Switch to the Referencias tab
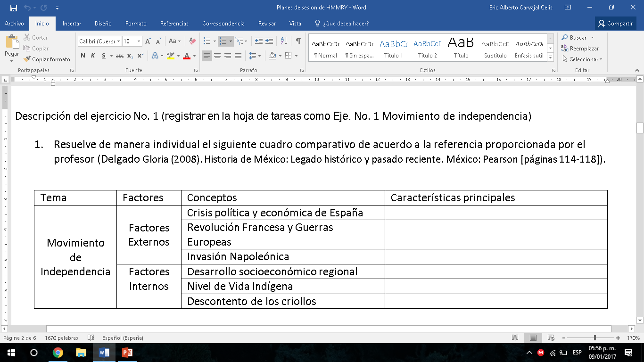 [x=174, y=24]
